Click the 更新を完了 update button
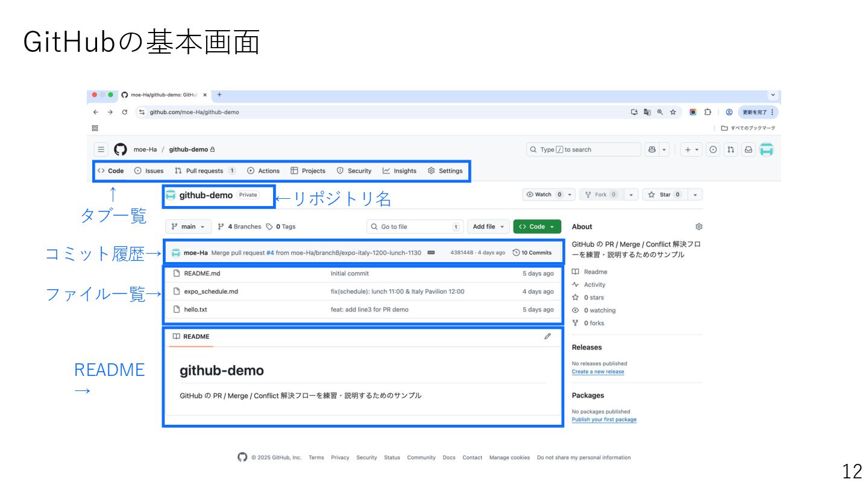The width and height of the screenshot is (868, 488). (x=758, y=112)
